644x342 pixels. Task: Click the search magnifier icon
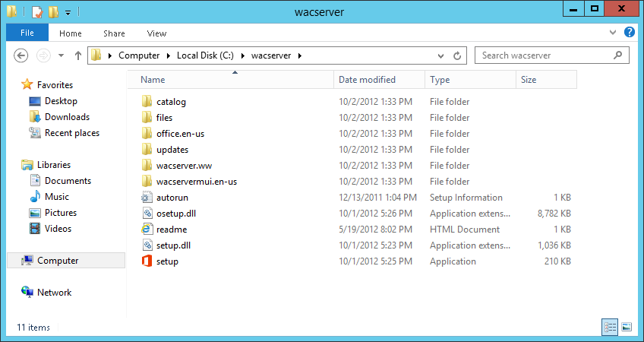tap(617, 55)
